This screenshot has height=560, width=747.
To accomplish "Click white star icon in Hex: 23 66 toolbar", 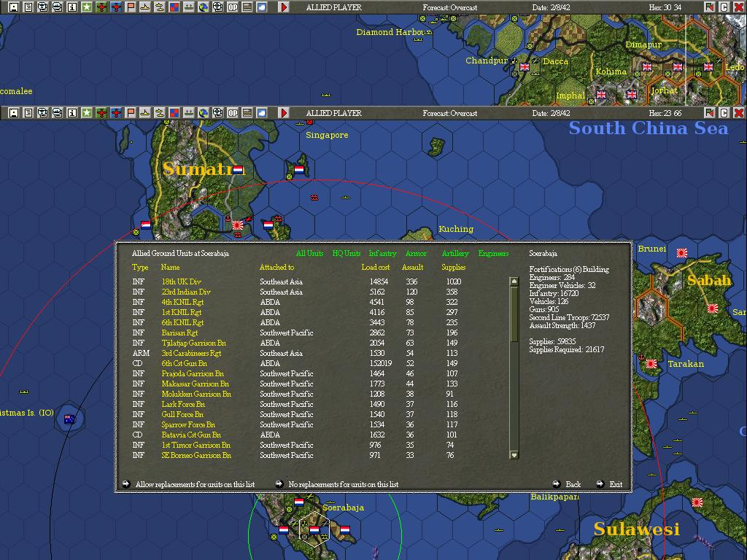I will (87, 113).
